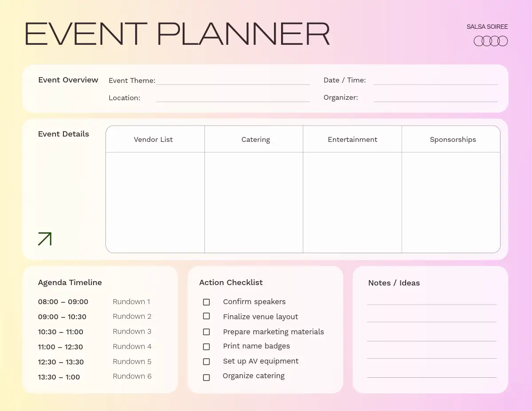Select the Sponsorships column header
This screenshot has height=411, width=532.
[453, 139]
